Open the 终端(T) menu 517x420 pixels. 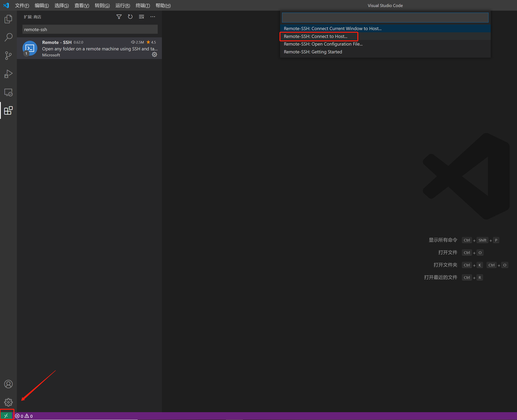pyautogui.click(x=143, y=6)
